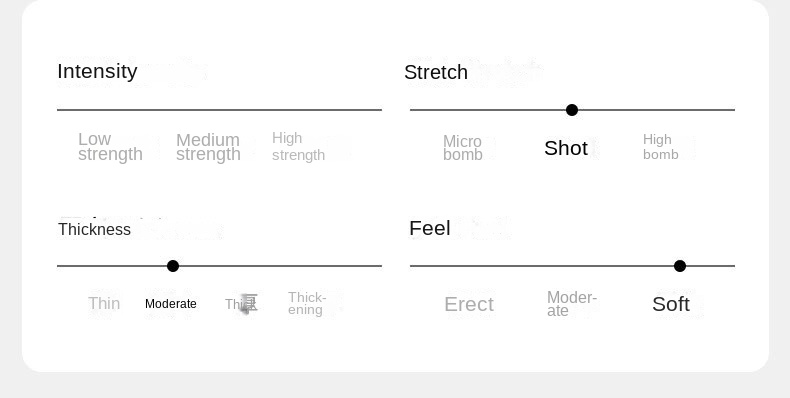790x398 pixels.
Task: Select the High strength option
Action: tap(298, 147)
